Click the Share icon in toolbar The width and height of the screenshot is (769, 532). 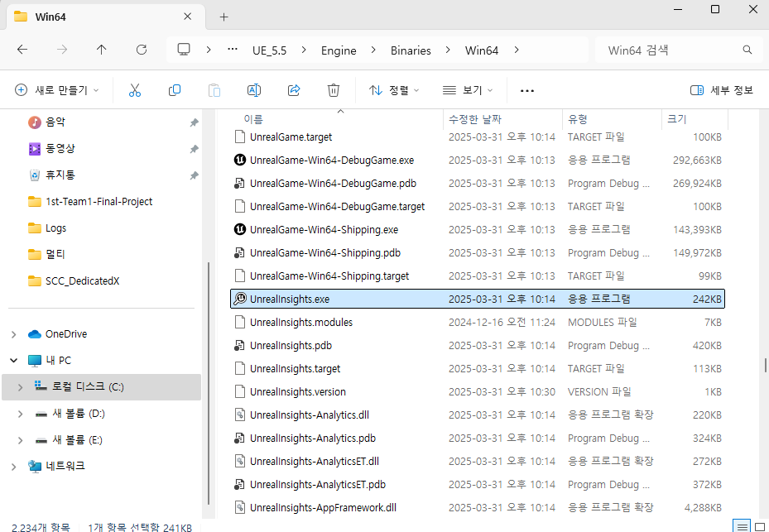(294, 90)
